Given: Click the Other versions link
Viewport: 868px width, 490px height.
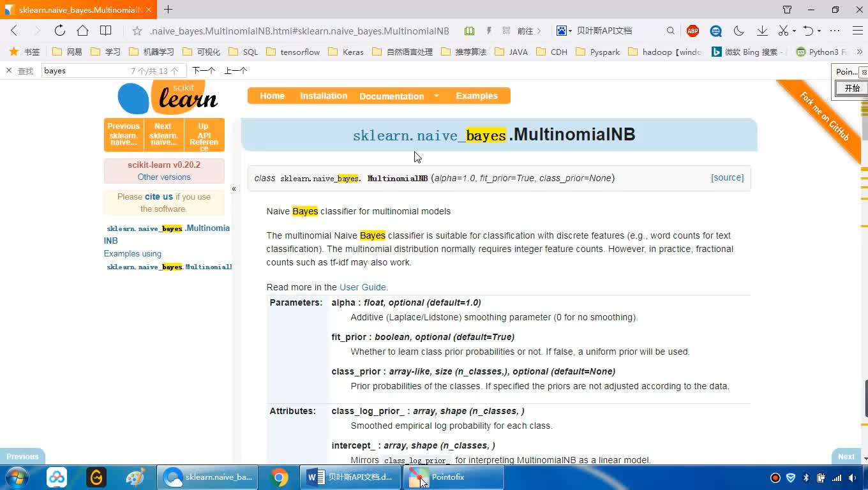Looking at the screenshot, I should (x=164, y=177).
